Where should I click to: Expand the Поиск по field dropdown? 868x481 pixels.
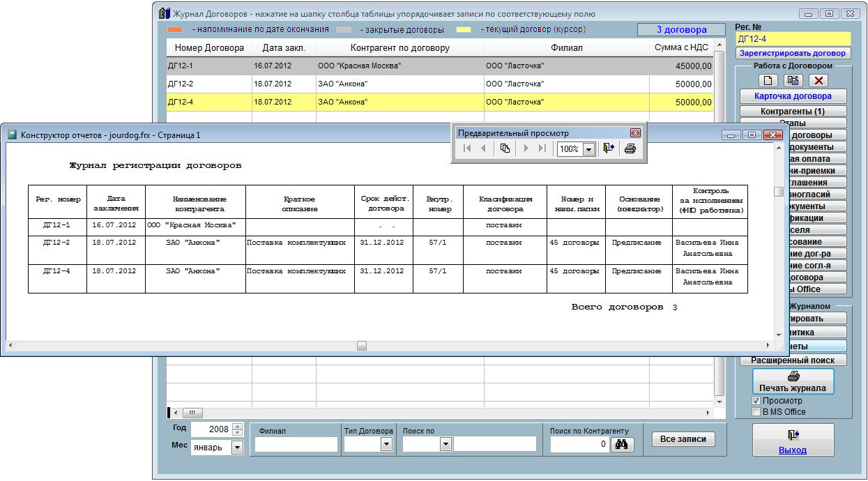pos(445,444)
